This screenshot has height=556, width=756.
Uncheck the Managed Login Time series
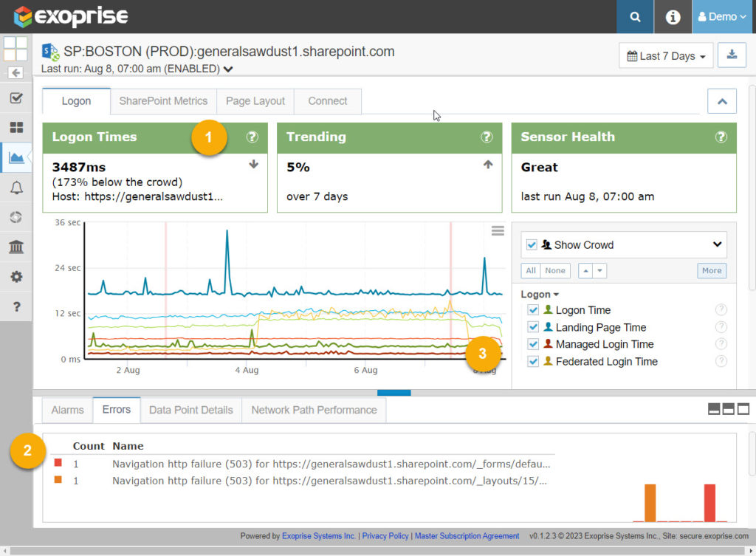point(533,344)
